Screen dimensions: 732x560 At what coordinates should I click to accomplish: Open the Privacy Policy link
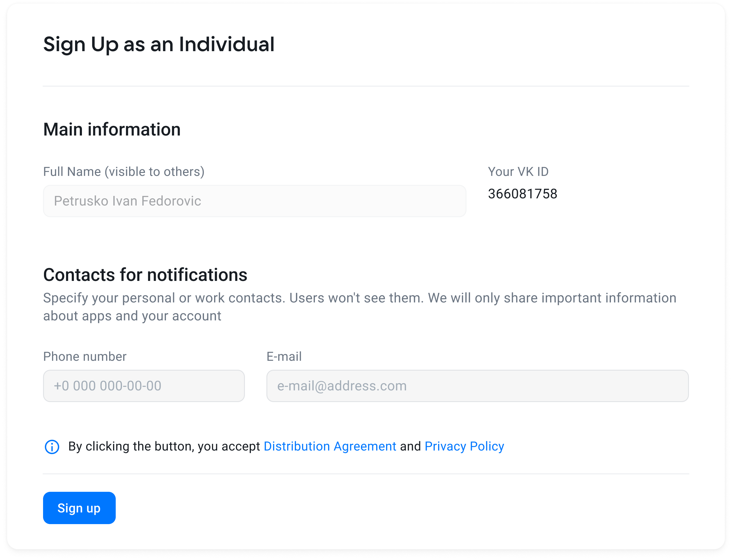point(464,446)
